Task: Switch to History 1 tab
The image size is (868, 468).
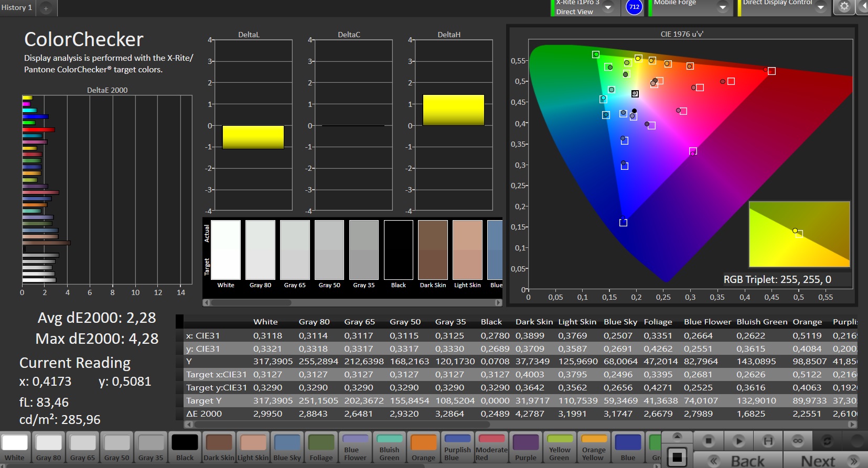Action: click(17, 7)
